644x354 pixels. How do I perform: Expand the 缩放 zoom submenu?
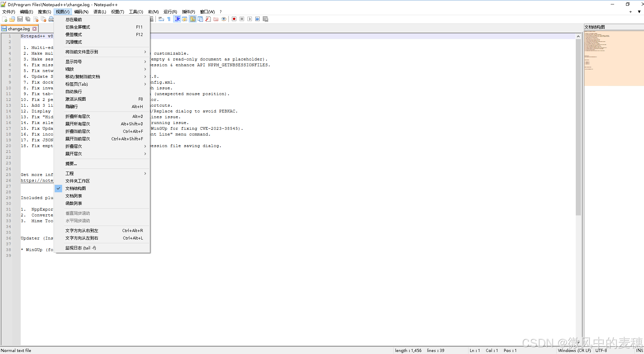[x=102, y=69]
